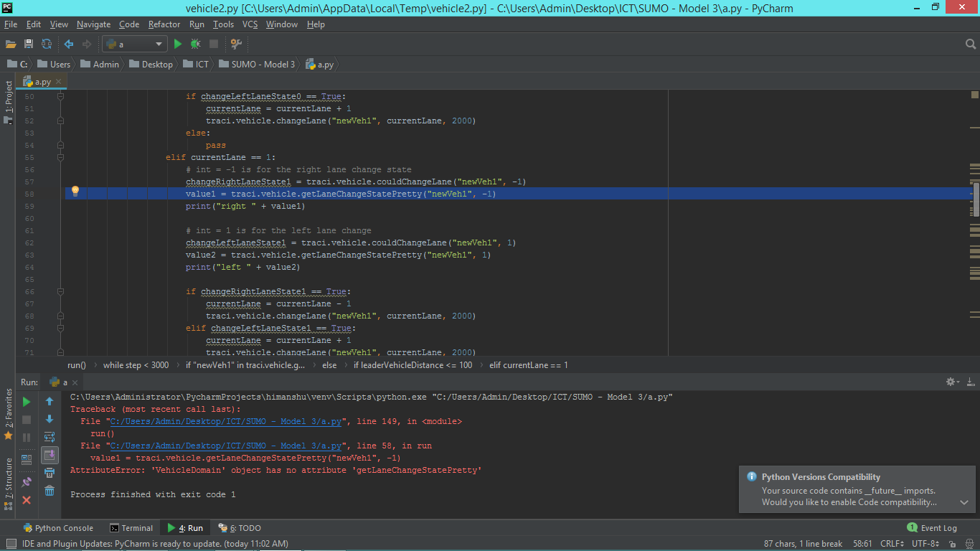
Task: Click the PyCharm update status bar message
Action: point(155,545)
